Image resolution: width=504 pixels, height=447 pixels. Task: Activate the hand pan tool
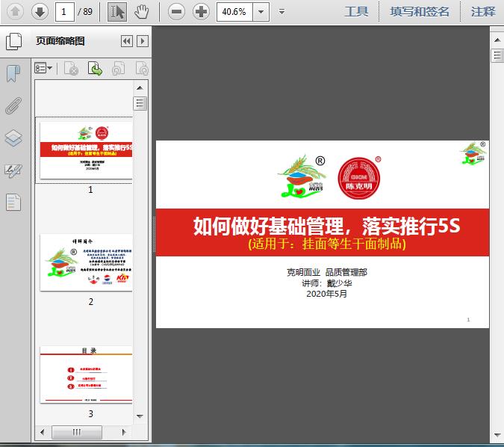tap(141, 12)
